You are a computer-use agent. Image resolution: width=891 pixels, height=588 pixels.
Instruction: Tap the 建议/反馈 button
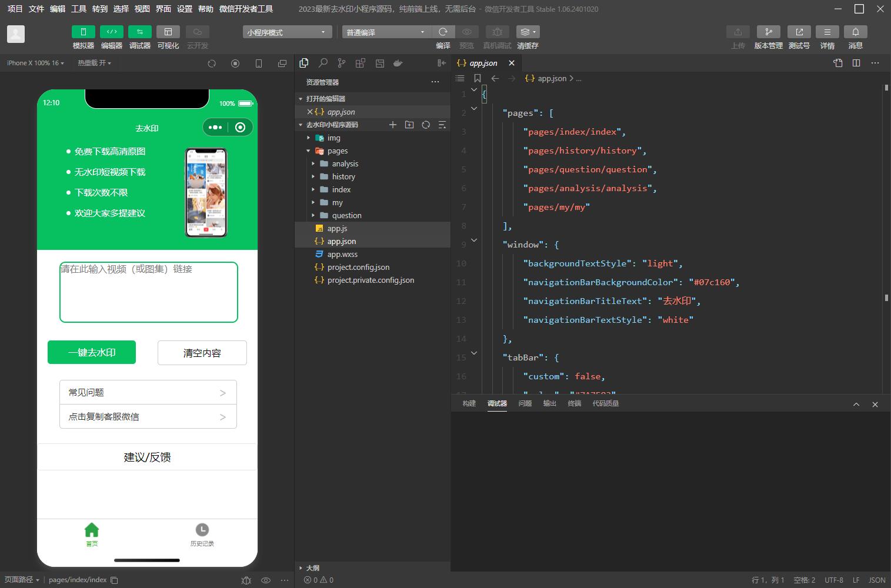click(148, 457)
